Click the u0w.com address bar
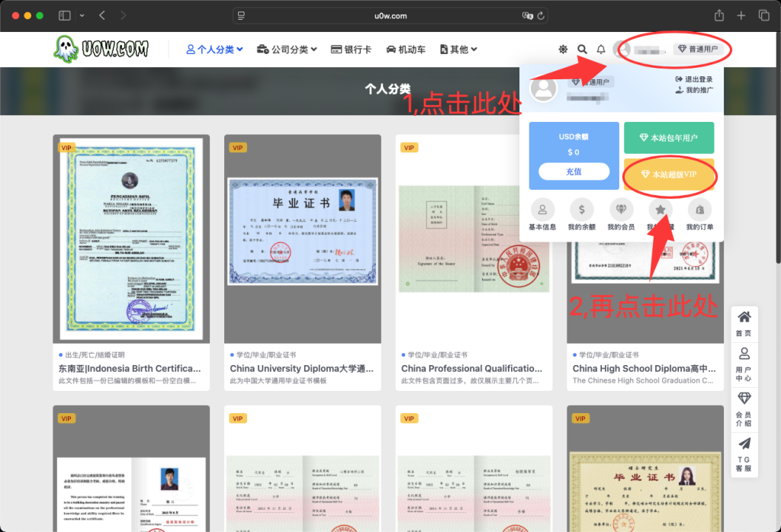The image size is (781, 532). click(390, 16)
